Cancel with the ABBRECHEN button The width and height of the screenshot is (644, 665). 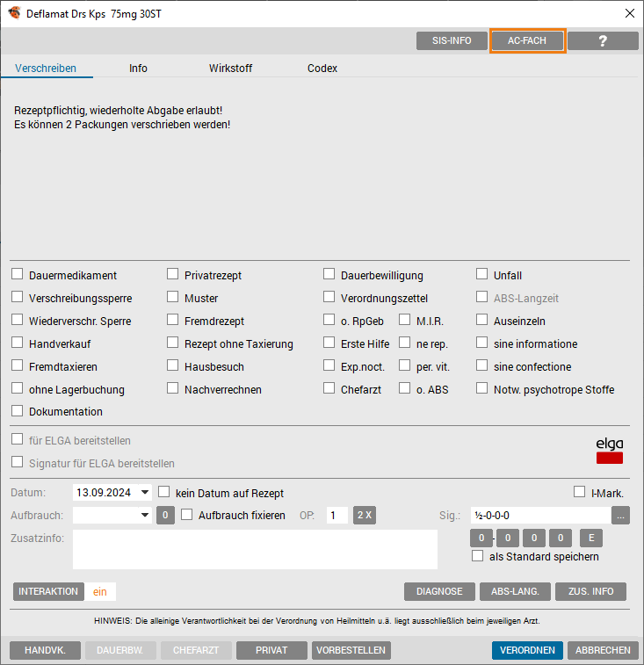(603, 651)
